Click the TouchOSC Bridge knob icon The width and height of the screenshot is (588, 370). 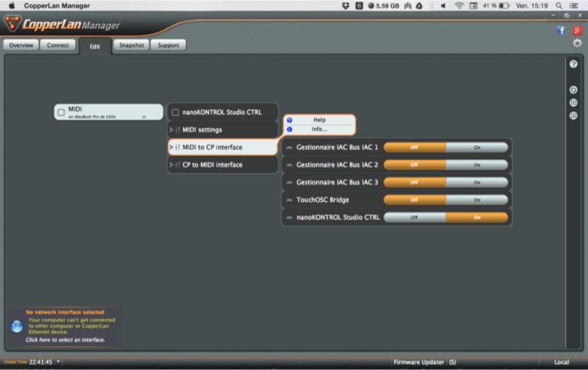(289, 200)
